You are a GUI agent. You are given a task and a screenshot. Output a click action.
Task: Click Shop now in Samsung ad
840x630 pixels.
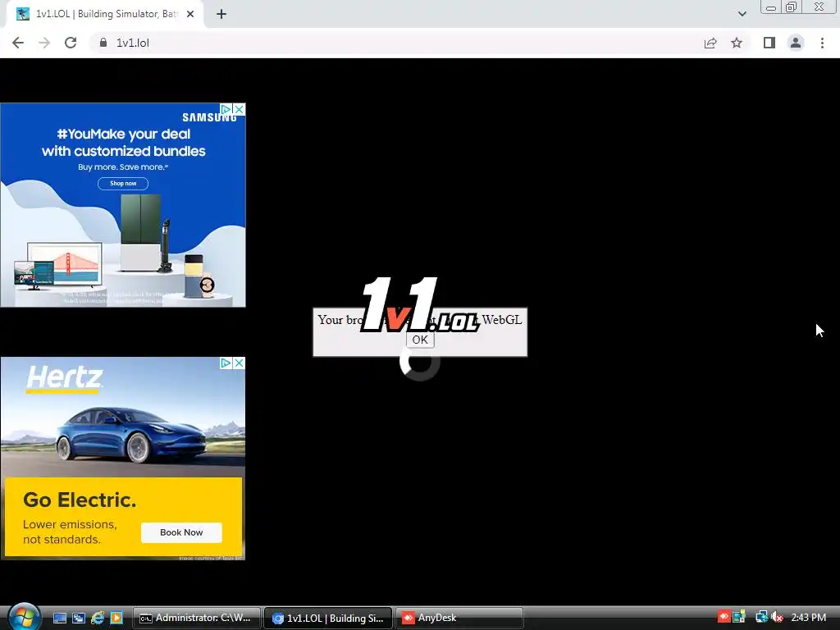[123, 183]
